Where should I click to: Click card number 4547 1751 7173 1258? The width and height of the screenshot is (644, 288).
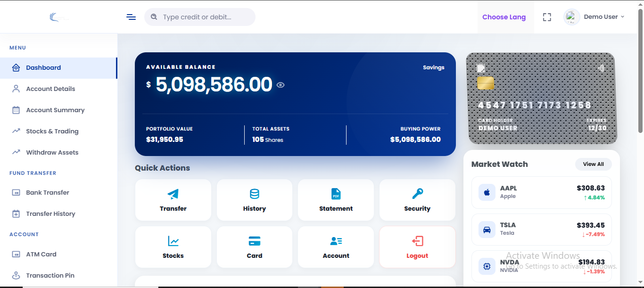click(535, 105)
